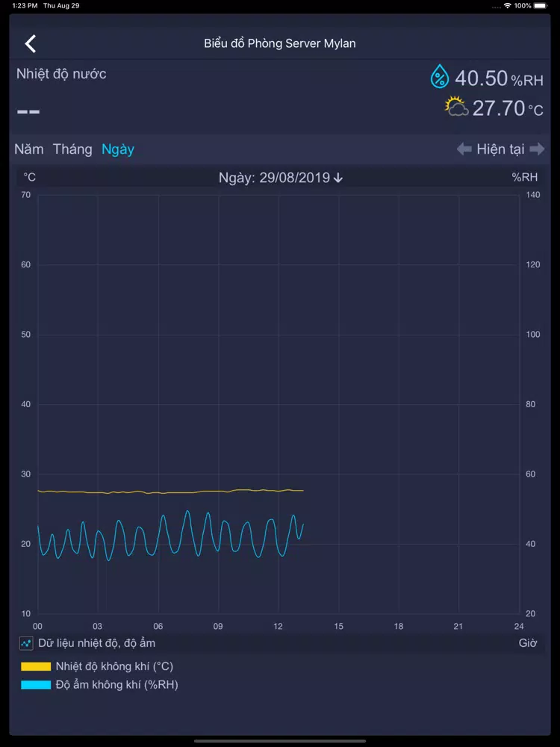Switch to the Năm tab
This screenshot has width=560, height=747.
point(29,149)
